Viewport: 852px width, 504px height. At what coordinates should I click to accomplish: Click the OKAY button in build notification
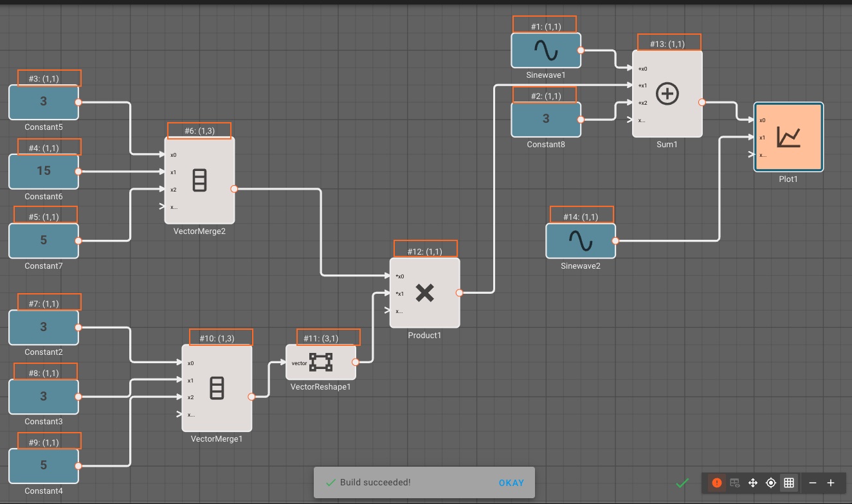(x=511, y=483)
